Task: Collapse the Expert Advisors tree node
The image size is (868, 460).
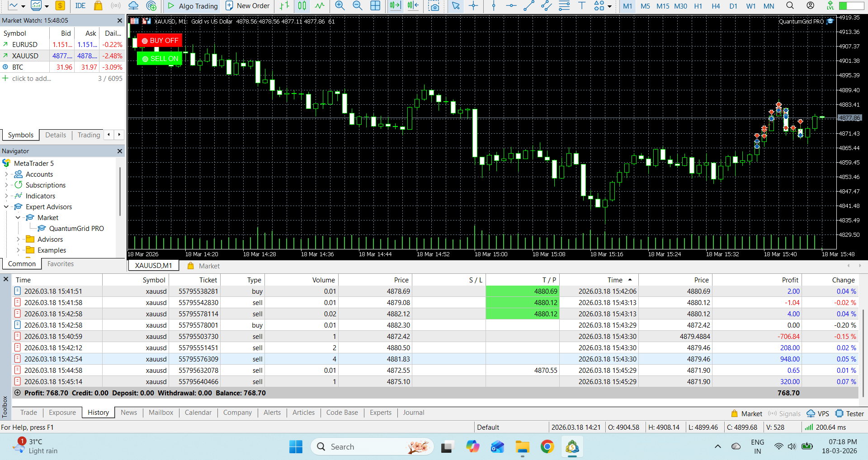Action: click(6, 207)
